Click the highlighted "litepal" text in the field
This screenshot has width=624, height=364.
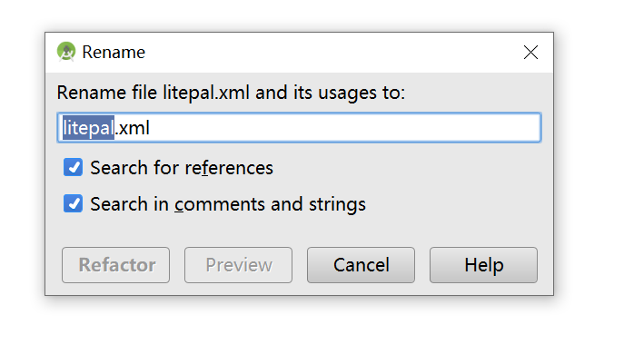point(87,128)
